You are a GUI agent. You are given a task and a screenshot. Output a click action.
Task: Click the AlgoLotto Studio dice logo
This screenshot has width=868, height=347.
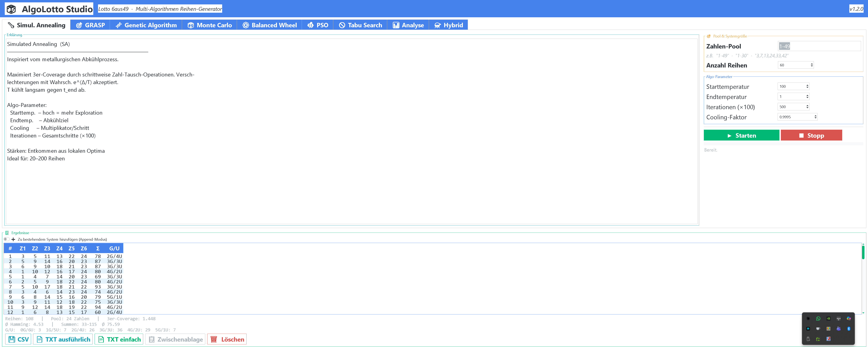point(12,9)
